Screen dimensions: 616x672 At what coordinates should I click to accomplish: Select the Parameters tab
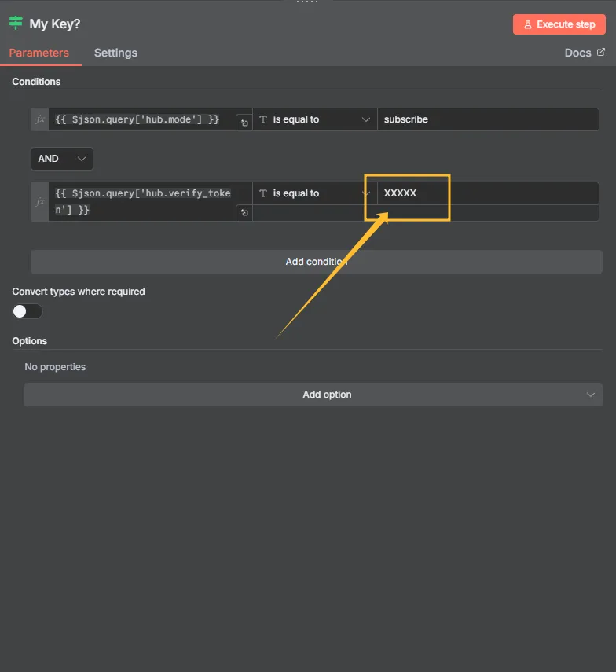[41, 53]
